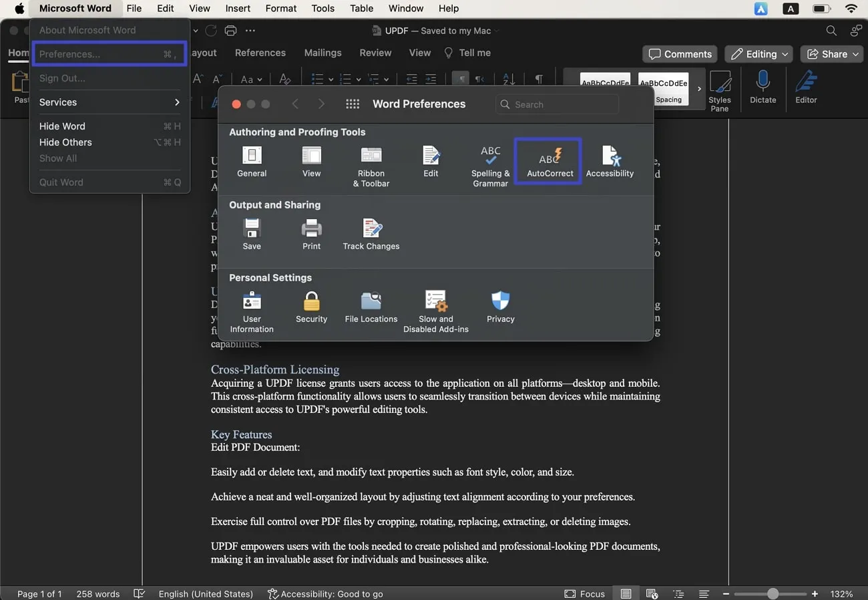Enable Focus mode from the status bar
Viewport: 868px width, 600px height.
coord(584,593)
